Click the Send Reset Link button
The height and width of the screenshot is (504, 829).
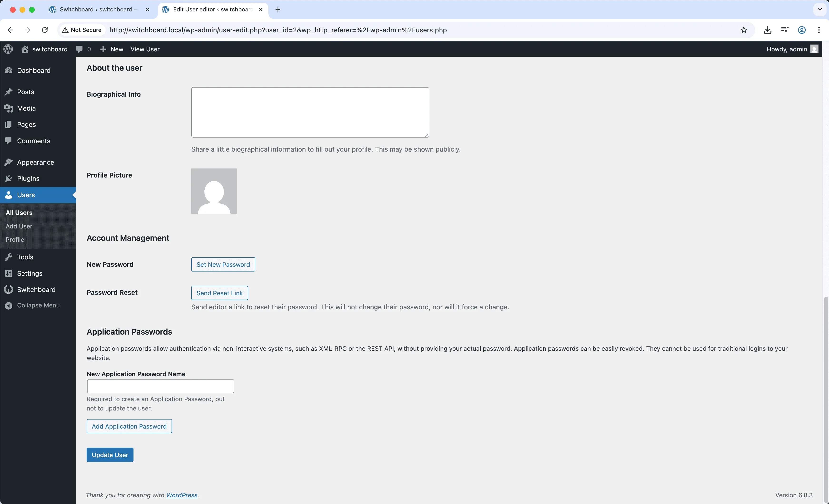point(219,293)
